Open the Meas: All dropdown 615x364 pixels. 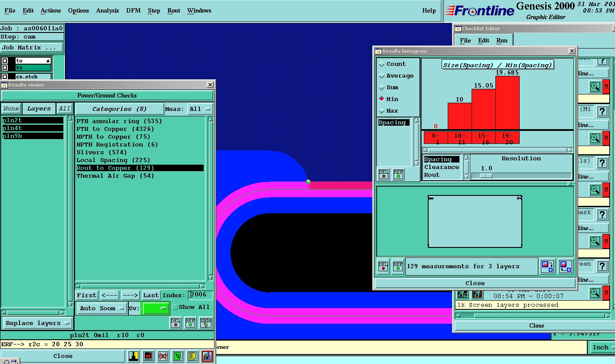(x=200, y=109)
